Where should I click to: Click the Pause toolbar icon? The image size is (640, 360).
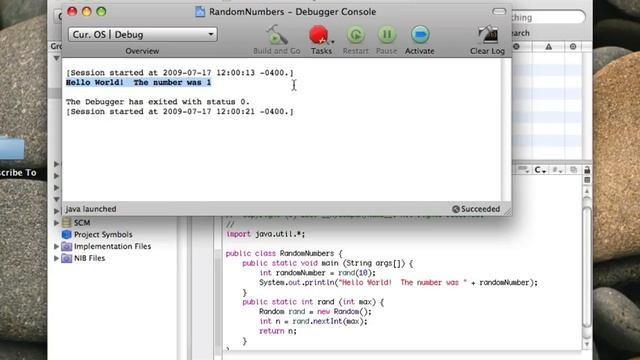[387, 35]
